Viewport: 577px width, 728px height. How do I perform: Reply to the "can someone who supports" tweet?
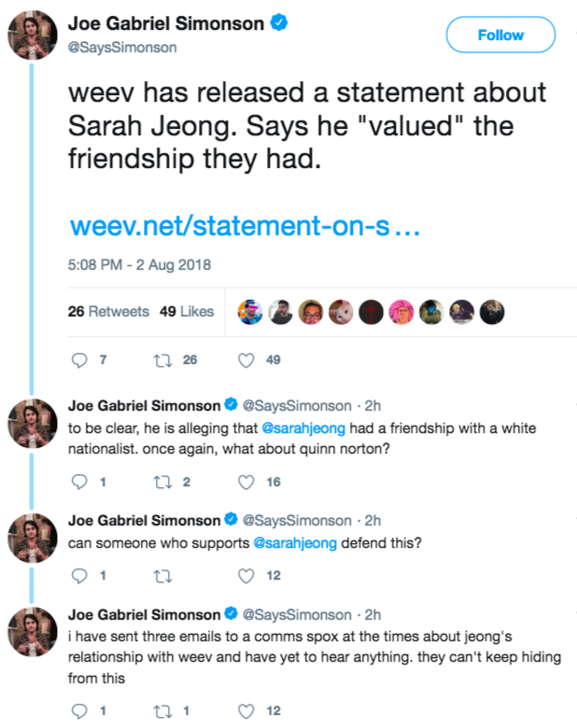78,576
